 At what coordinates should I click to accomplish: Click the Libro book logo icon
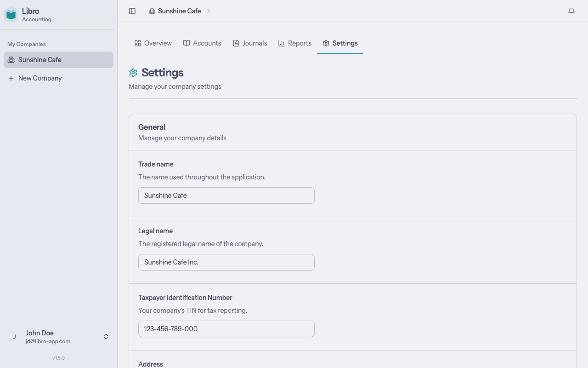click(11, 15)
